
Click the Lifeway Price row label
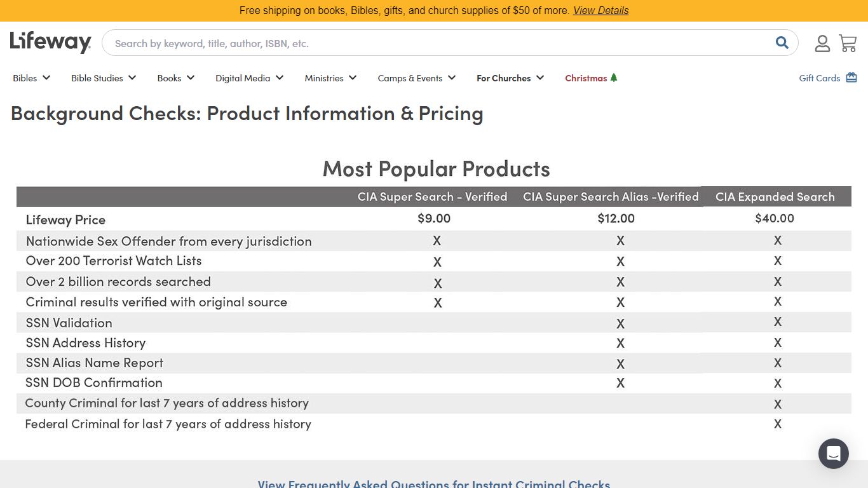click(x=65, y=220)
